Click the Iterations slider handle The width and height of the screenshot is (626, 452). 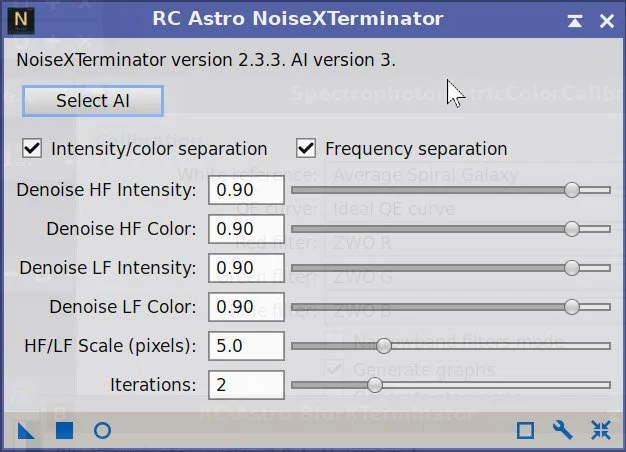[374, 385]
